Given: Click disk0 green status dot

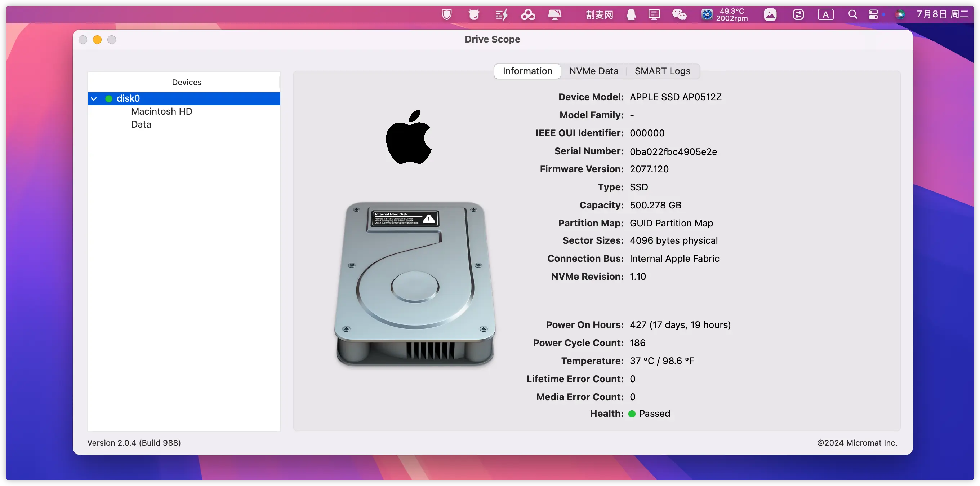Looking at the screenshot, I should [x=109, y=99].
